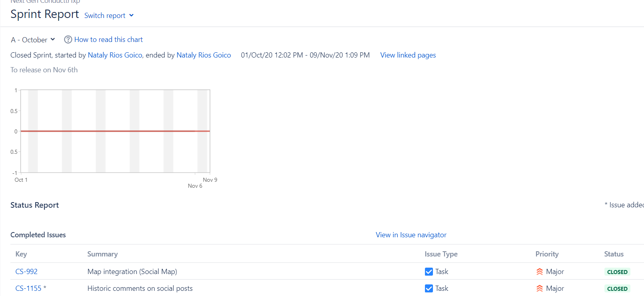
Task: Open issue CS-1155
Action: click(x=28, y=288)
